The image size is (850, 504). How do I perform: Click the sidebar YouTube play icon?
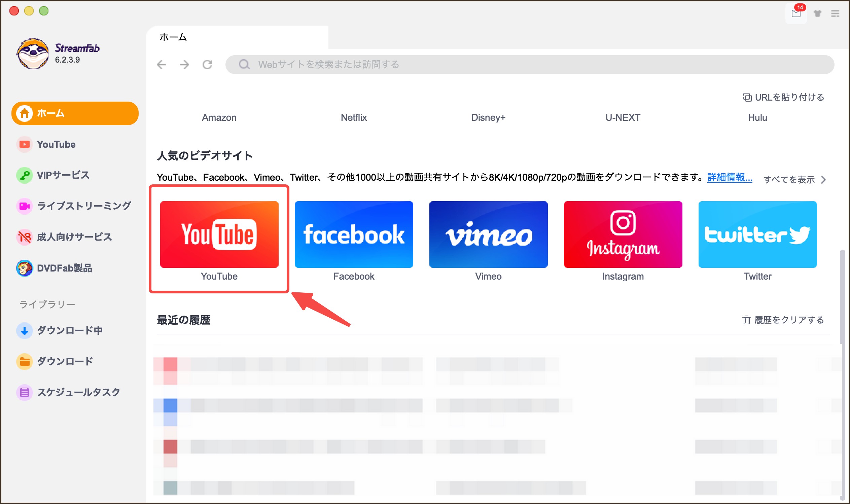25,144
